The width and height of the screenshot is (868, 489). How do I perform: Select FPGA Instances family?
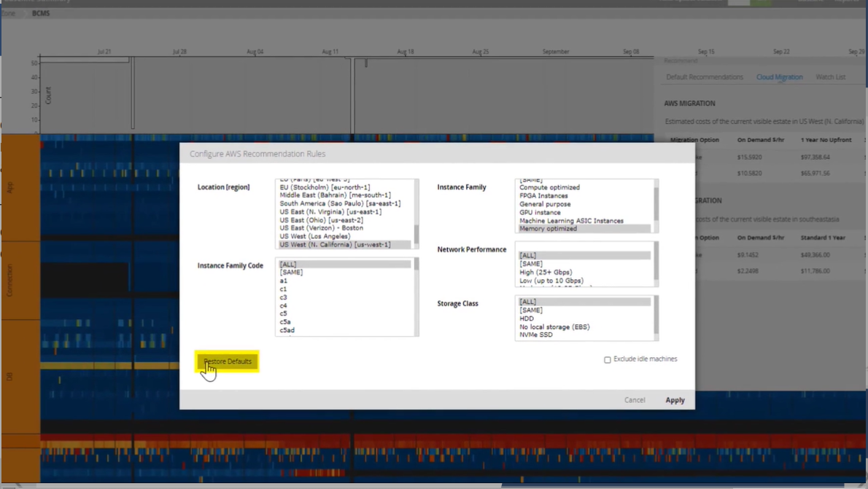pyautogui.click(x=543, y=196)
